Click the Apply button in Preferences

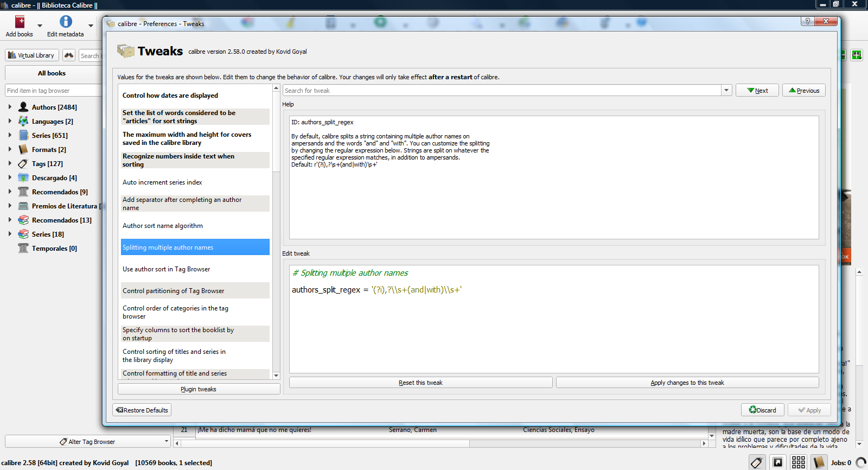[809, 410]
